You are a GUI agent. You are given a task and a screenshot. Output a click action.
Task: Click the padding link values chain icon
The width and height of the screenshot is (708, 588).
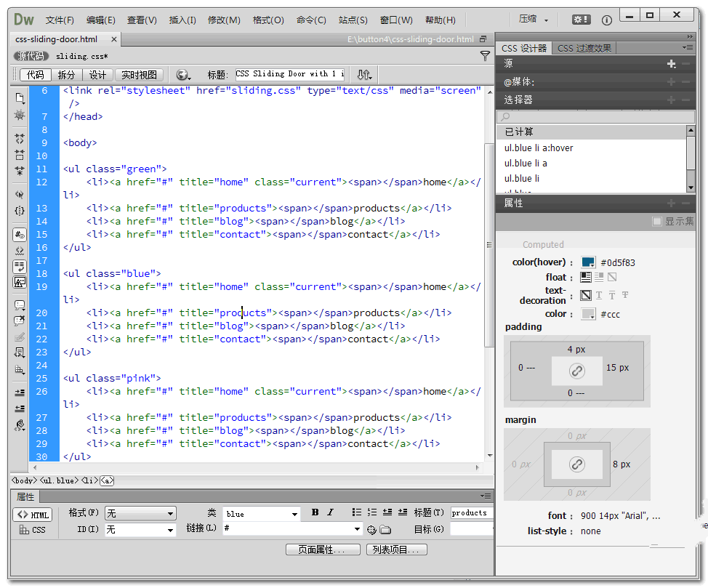click(x=576, y=371)
